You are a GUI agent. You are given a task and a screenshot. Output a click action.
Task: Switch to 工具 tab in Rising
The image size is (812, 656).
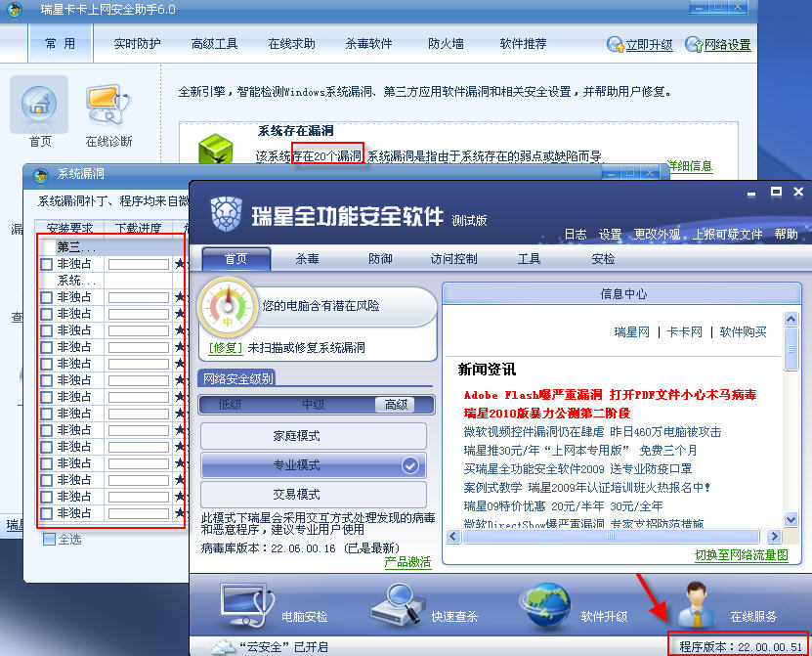coord(529,258)
